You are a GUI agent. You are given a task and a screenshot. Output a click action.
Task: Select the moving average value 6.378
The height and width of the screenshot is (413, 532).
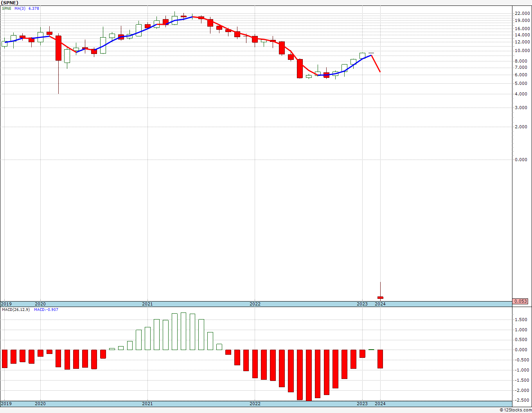tap(34, 8)
